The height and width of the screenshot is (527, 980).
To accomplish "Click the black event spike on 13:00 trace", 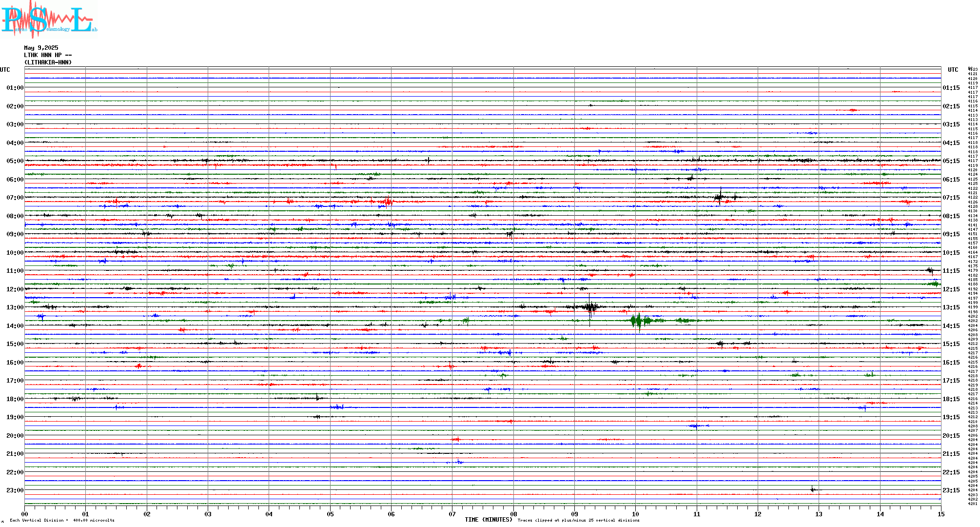I will click(590, 307).
